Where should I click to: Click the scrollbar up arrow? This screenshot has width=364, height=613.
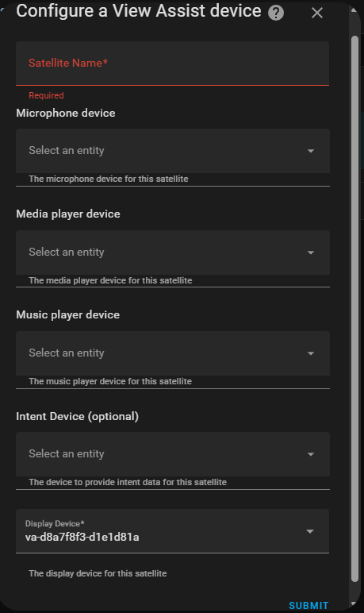coord(354,10)
